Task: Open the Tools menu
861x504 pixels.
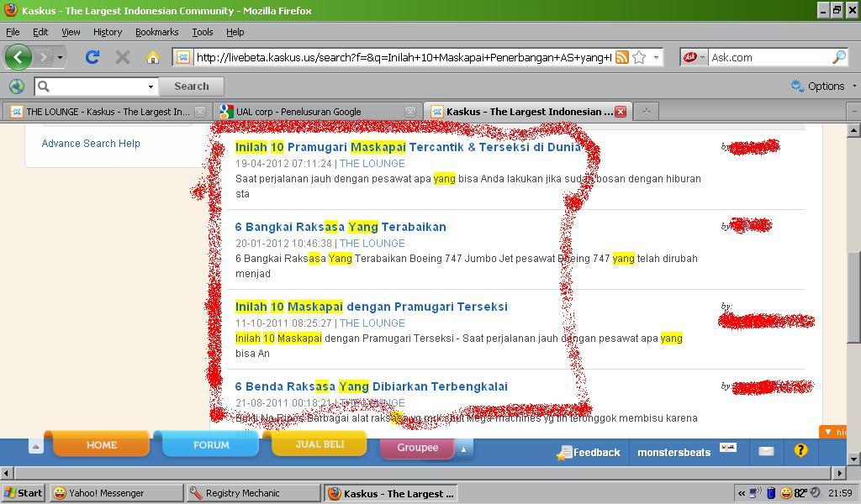Action: click(202, 32)
